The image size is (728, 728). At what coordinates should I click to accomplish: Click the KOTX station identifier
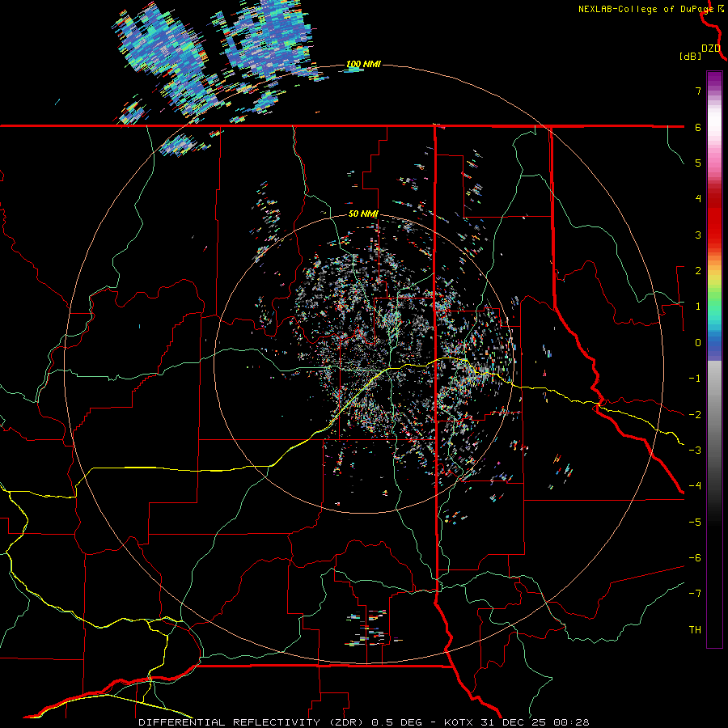click(459, 722)
